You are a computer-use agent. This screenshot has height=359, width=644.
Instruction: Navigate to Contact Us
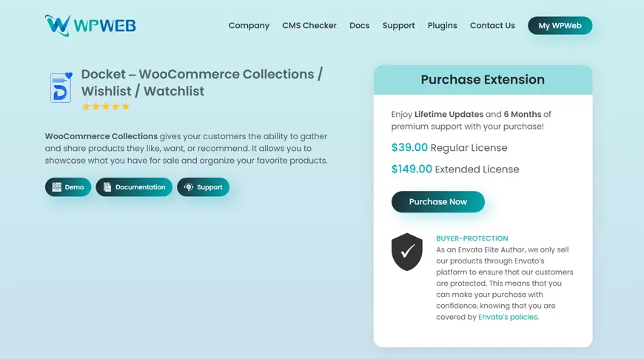click(492, 25)
